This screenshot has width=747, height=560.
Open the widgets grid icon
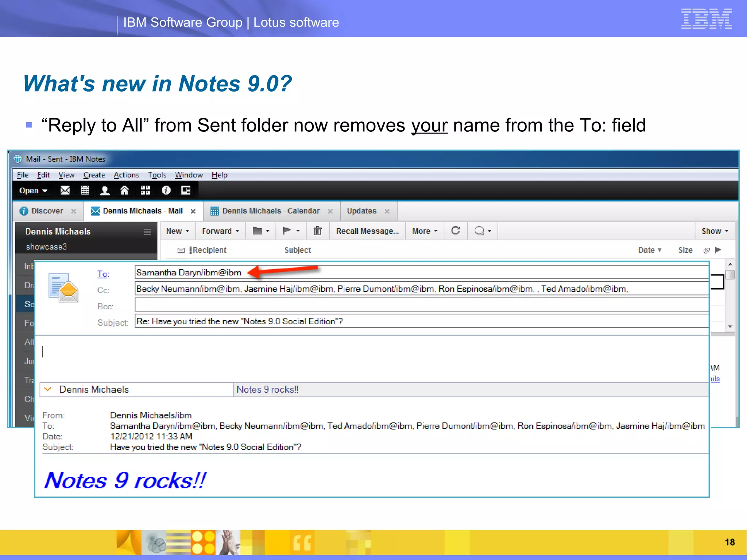tap(145, 190)
